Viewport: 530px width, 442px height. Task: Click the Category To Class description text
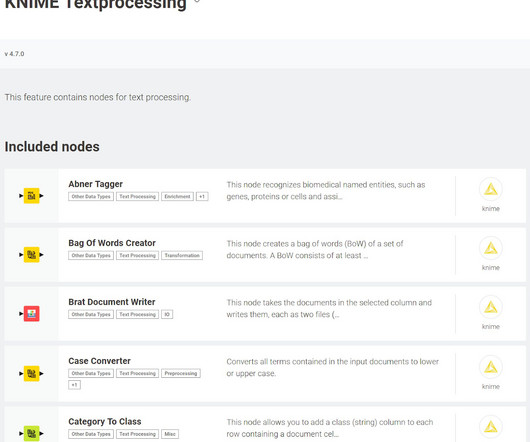coord(330,428)
